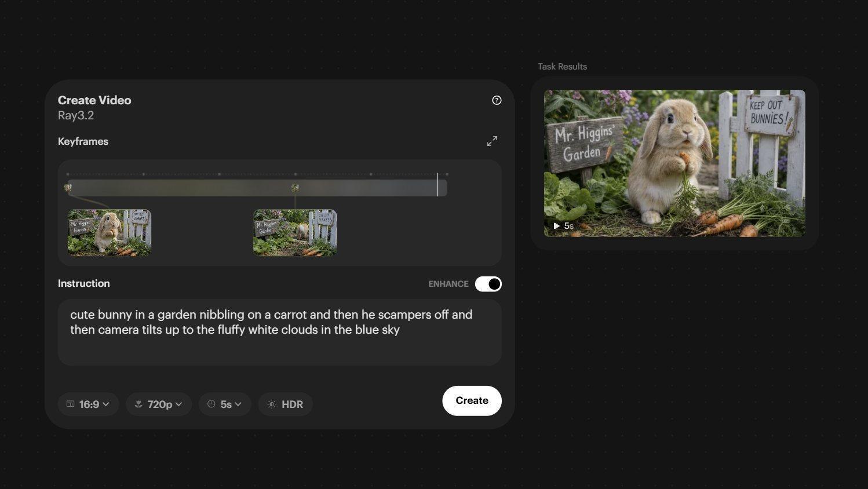The image size is (868, 489).
Task: Open the help question mark icon
Action: (x=497, y=100)
